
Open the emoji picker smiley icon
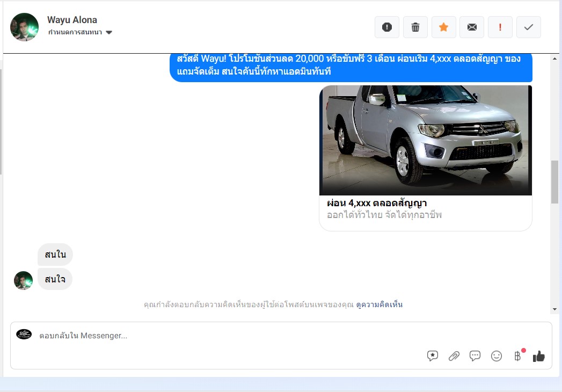coord(497,356)
